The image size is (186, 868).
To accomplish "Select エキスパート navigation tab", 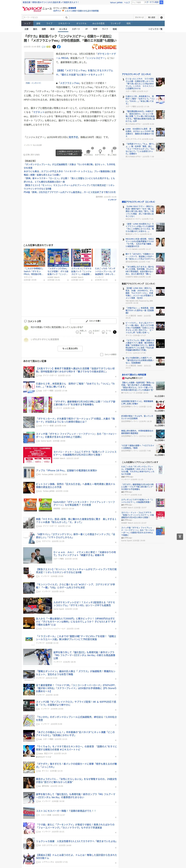I will [64, 24].
